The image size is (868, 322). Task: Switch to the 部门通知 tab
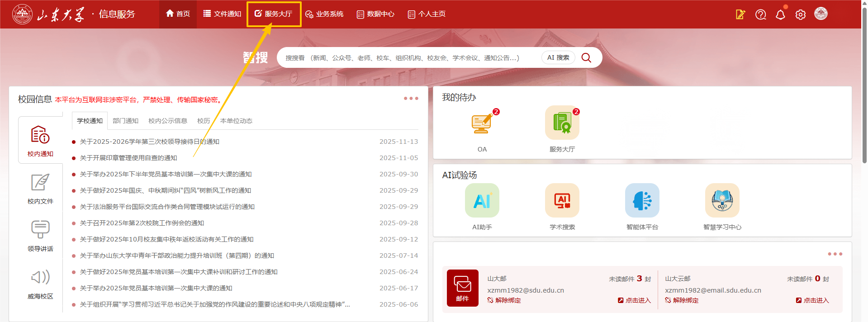click(x=125, y=121)
